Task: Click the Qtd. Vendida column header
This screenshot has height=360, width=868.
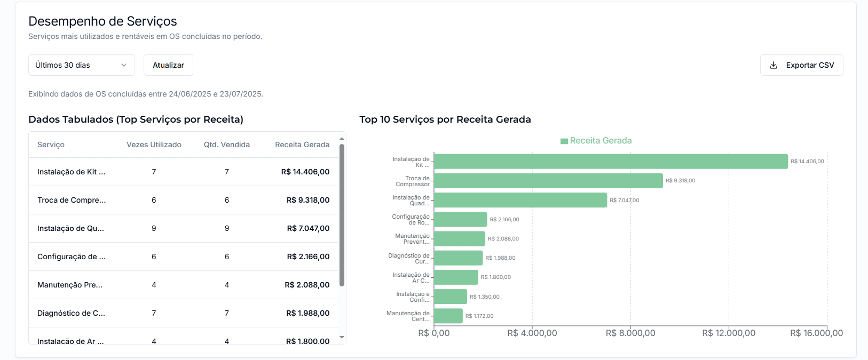Action: tap(226, 145)
